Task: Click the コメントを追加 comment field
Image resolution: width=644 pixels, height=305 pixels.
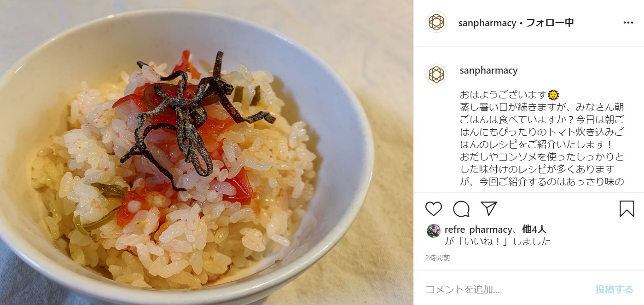Action: point(505,289)
